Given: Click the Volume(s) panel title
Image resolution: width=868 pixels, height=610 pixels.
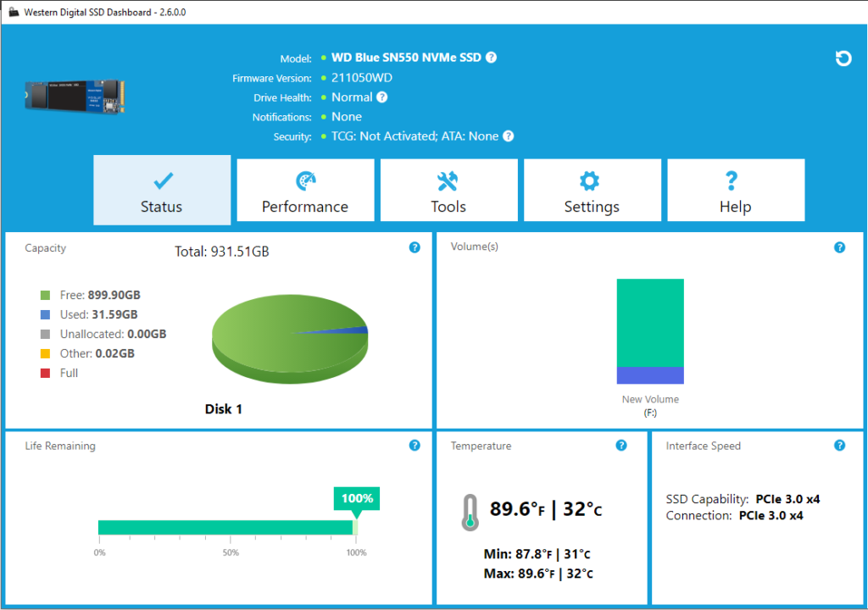Looking at the screenshot, I should coord(475,247).
